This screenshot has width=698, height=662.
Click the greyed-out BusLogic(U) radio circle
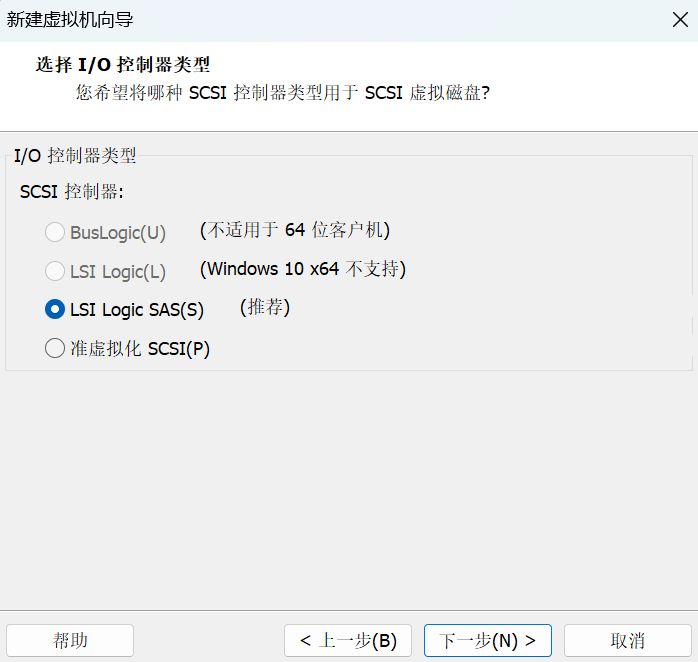(x=55, y=233)
